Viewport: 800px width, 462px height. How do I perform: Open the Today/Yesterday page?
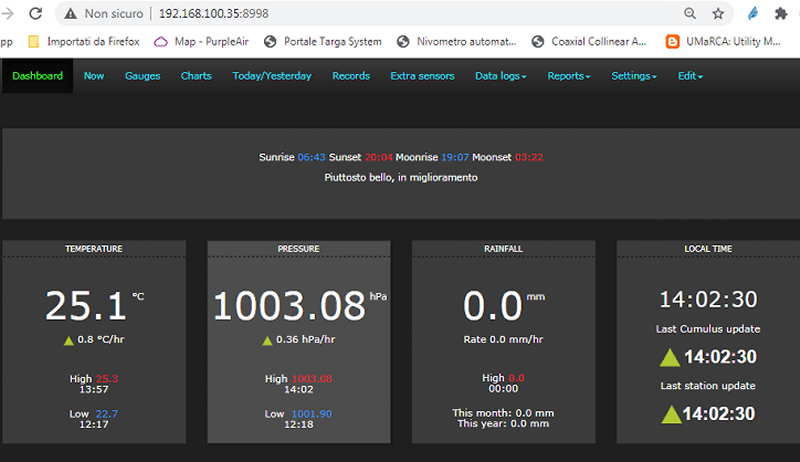(x=272, y=76)
